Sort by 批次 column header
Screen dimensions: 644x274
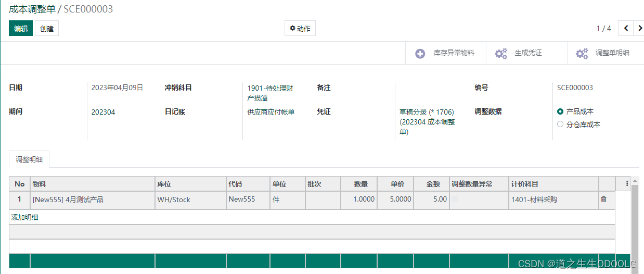(x=323, y=184)
